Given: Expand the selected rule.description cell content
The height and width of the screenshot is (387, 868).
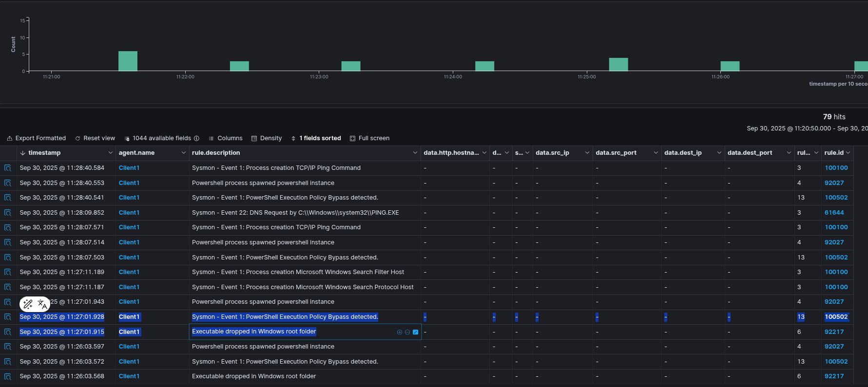Looking at the screenshot, I should [416, 332].
